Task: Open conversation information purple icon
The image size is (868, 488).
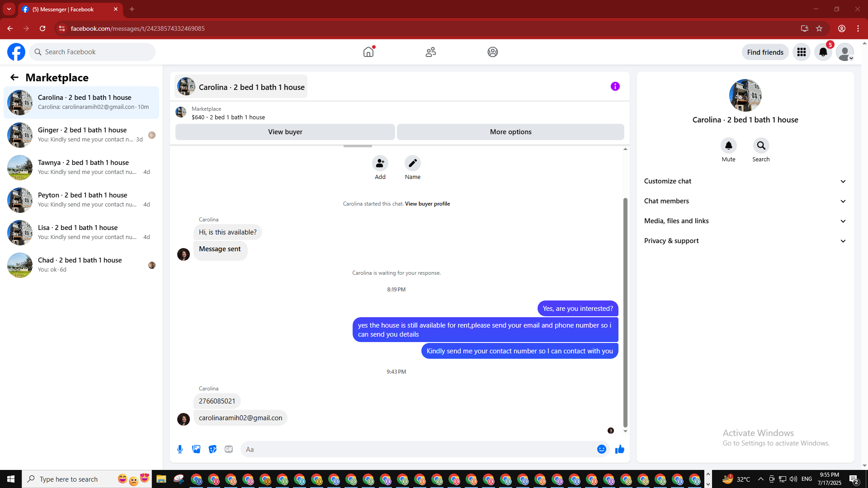Action: pos(615,86)
